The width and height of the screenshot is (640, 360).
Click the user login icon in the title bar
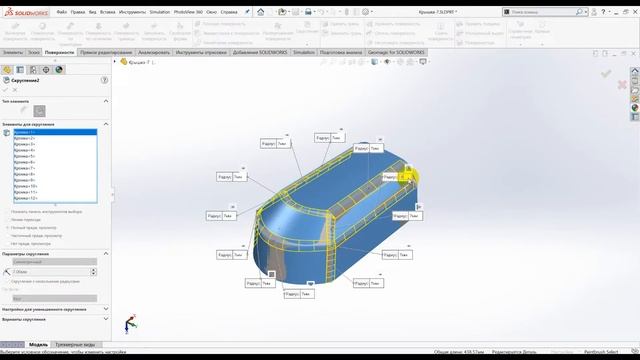tap(594, 12)
